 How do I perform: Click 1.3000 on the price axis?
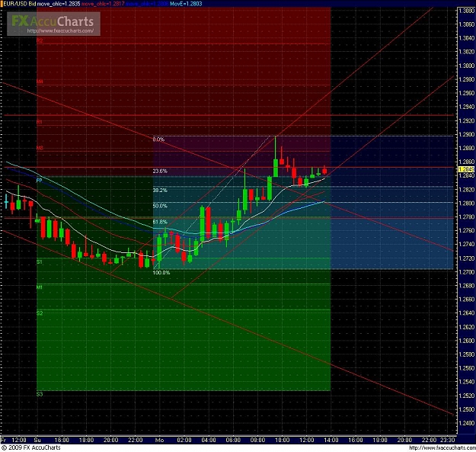466,66
